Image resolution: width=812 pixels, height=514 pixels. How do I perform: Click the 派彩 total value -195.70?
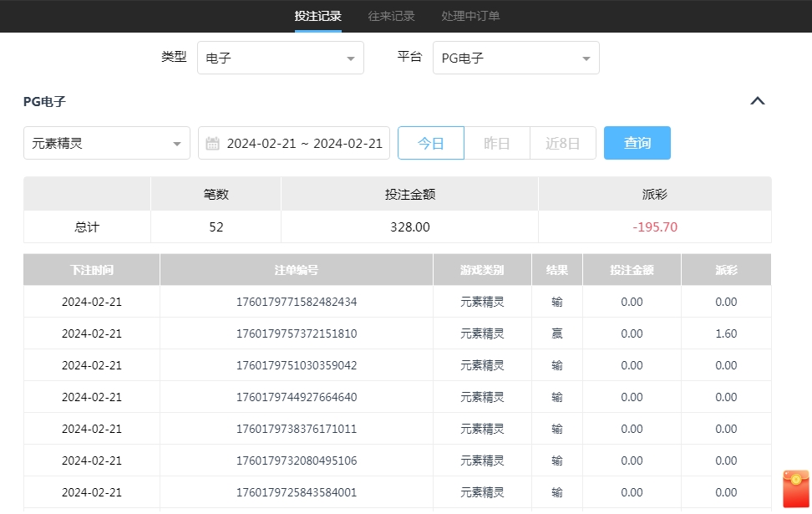pos(654,226)
